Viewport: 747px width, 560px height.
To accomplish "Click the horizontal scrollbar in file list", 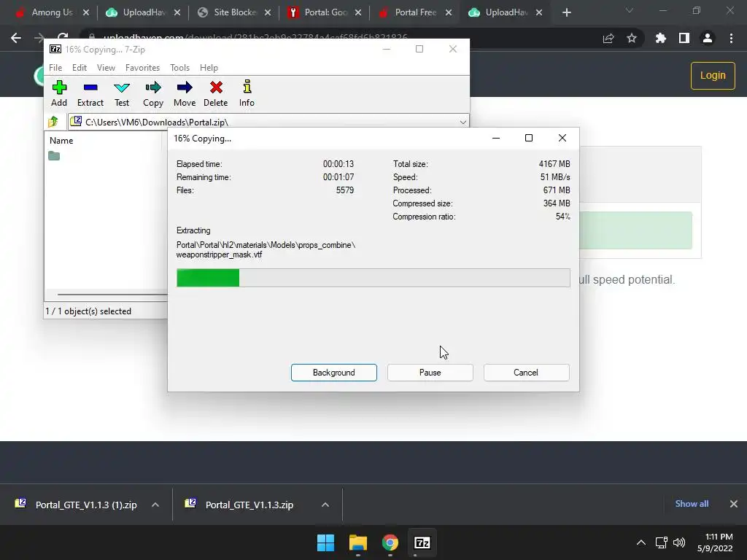I will (x=112, y=295).
